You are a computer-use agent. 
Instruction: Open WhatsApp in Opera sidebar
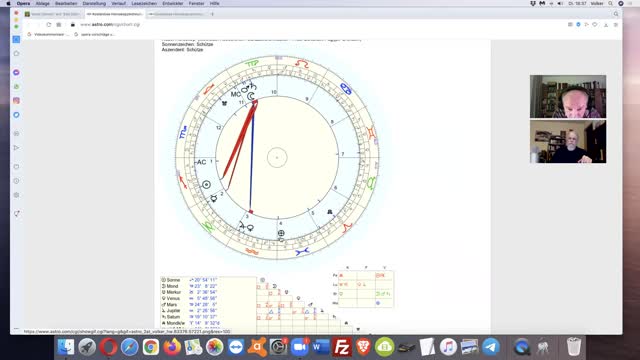tap(16, 87)
